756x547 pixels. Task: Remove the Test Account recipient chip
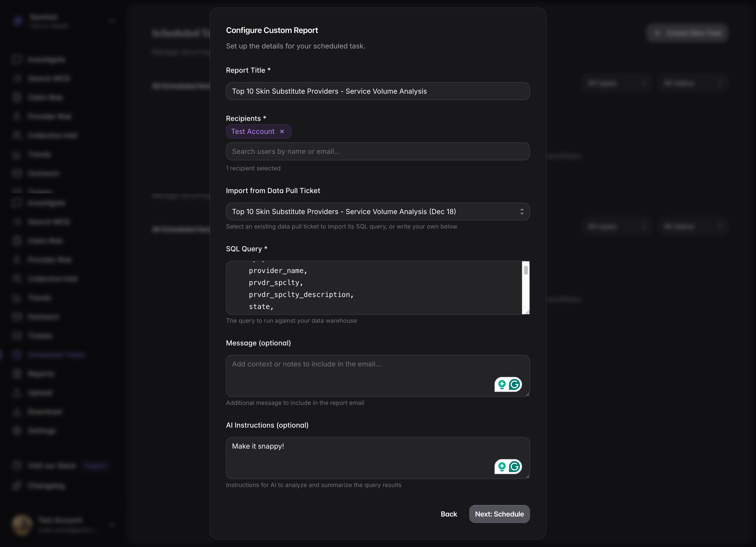coord(282,132)
